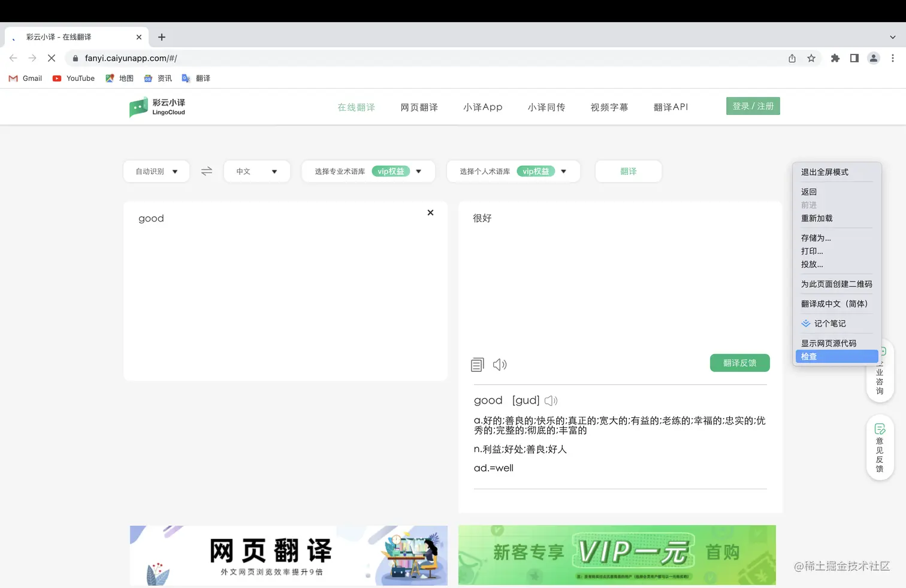Open the 企业咨询 floating side icon
The height and width of the screenshot is (588, 906).
(x=879, y=371)
